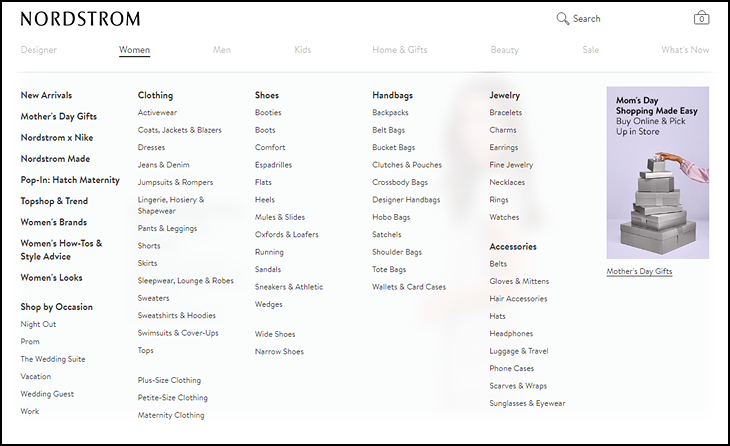730x446 pixels.
Task: Open Crossbody Bags
Action: point(399,182)
